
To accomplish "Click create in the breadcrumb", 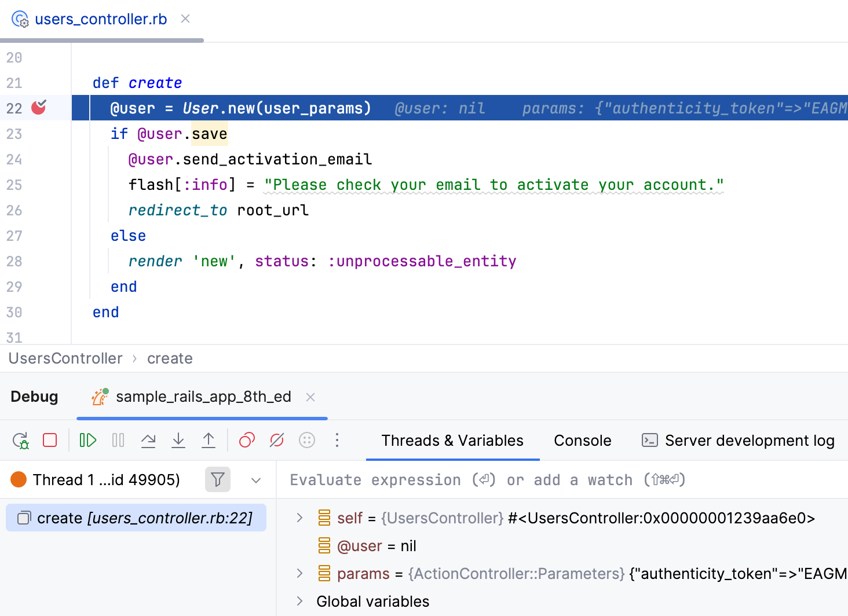I will pyautogui.click(x=170, y=358).
